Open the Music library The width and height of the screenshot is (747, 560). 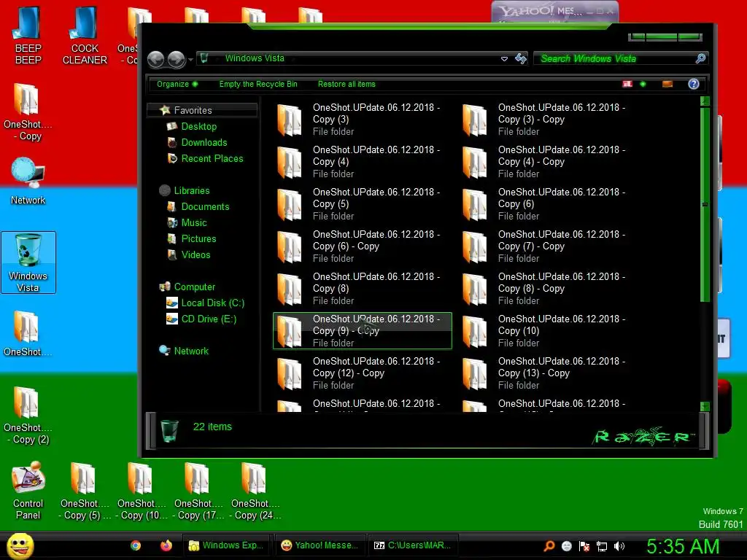pyautogui.click(x=194, y=222)
